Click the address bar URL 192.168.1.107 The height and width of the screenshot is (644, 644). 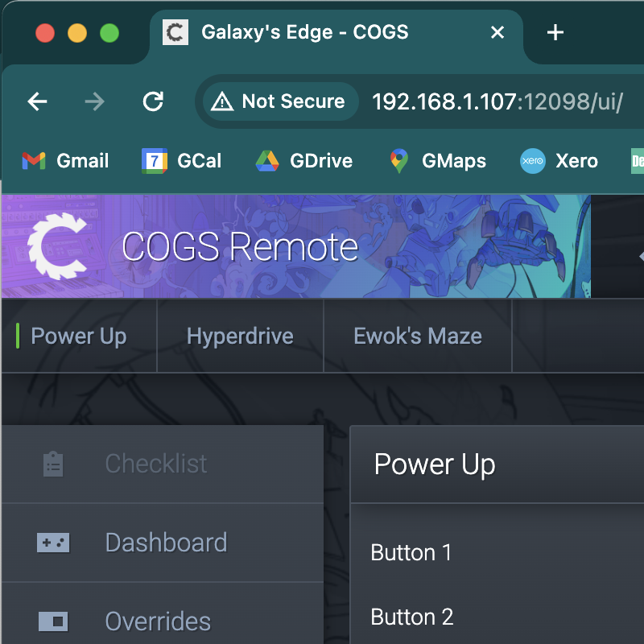pyautogui.click(x=497, y=101)
